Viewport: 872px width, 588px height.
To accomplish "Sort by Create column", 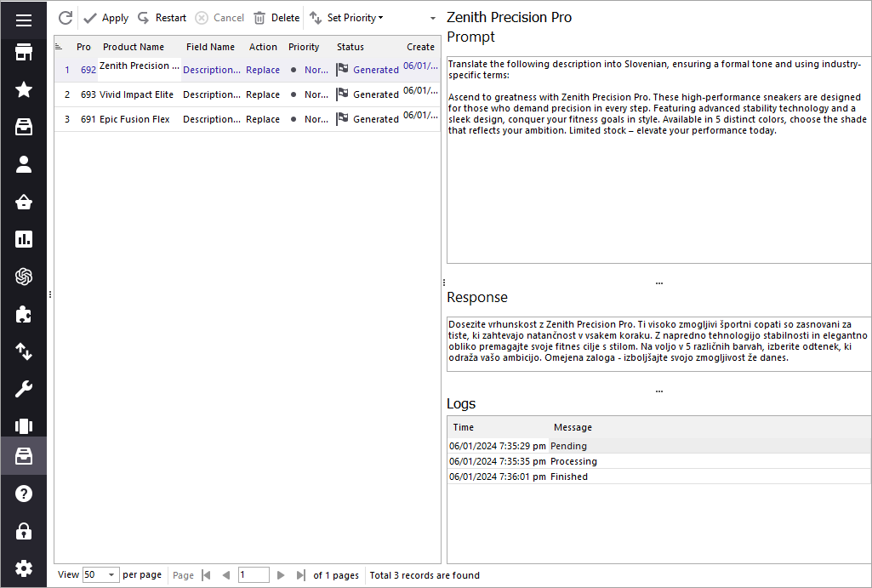I will [x=420, y=47].
